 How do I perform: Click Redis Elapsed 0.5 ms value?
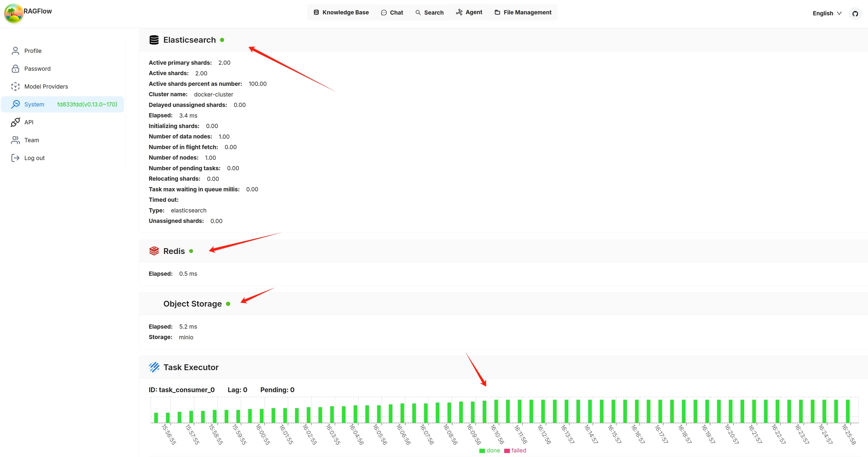coord(188,274)
